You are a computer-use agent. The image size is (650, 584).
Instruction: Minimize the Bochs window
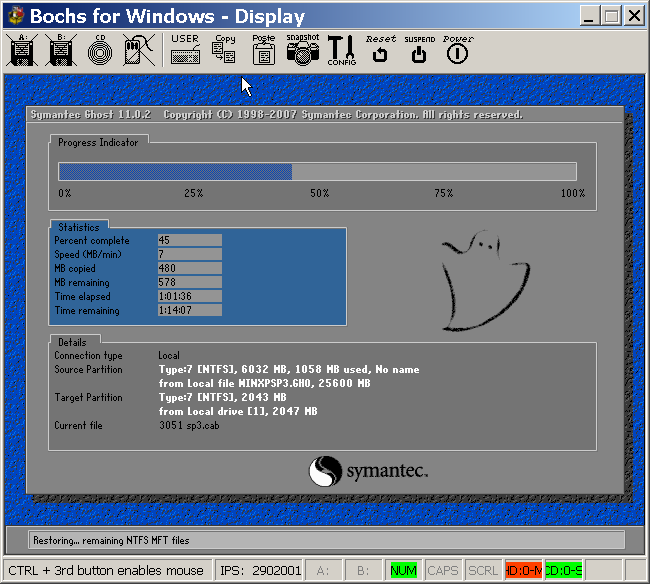click(589, 17)
